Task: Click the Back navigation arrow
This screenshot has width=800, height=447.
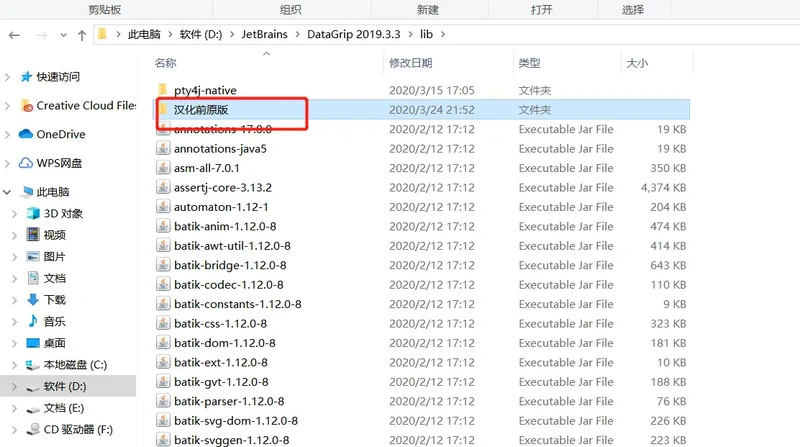Action: (x=14, y=35)
